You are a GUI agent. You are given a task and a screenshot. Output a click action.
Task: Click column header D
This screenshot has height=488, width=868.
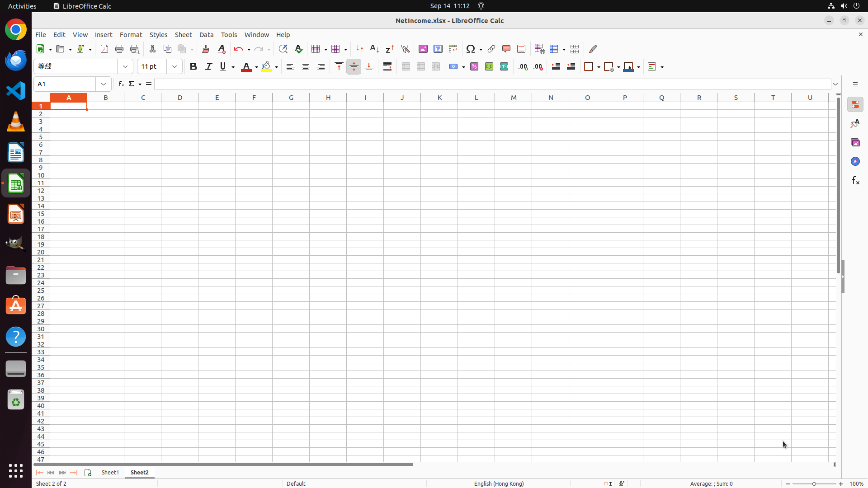[180, 98]
